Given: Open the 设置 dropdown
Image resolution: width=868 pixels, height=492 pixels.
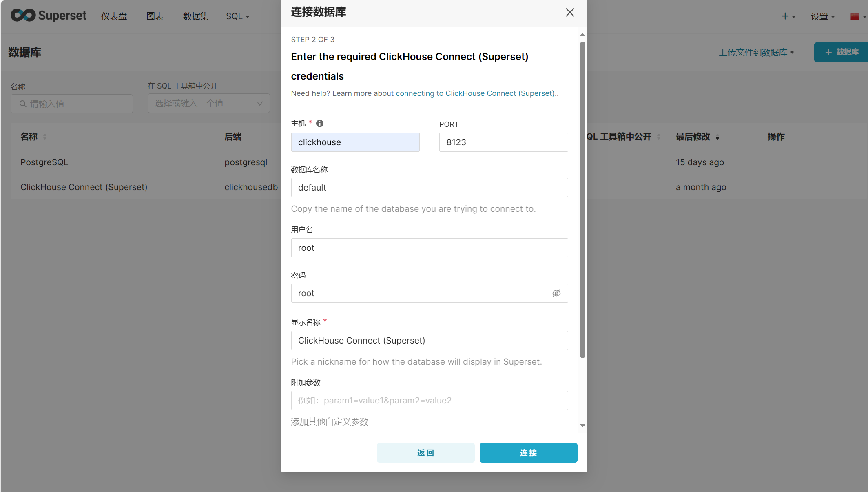Looking at the screenshot, I should click(822, 16).
